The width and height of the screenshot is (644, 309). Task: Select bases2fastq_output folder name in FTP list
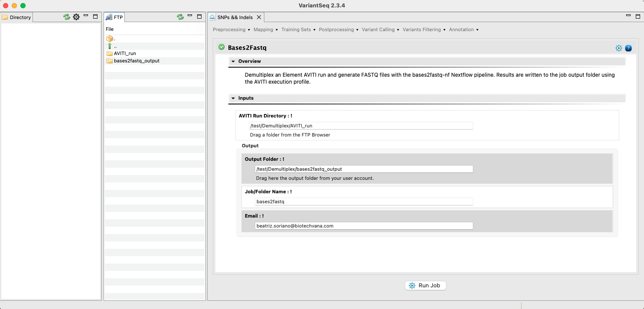[137, 61]
